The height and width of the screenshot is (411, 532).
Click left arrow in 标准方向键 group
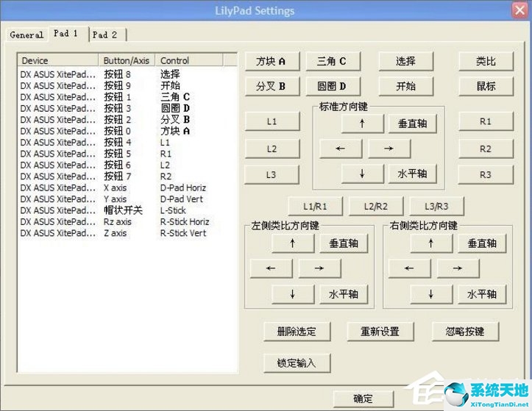341,149
